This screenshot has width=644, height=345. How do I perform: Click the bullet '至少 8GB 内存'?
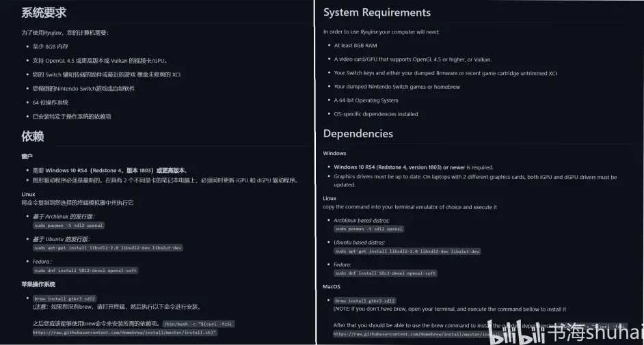(x=51, y=46)
